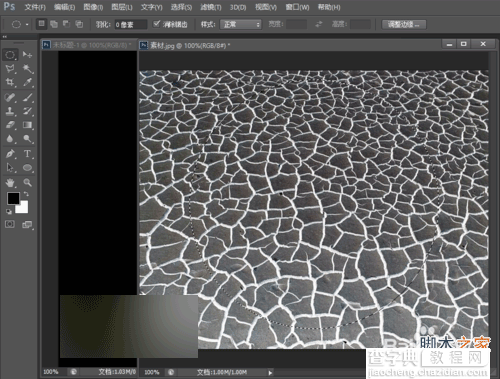Select the Clone Stamp tool

tap(10, 111)
